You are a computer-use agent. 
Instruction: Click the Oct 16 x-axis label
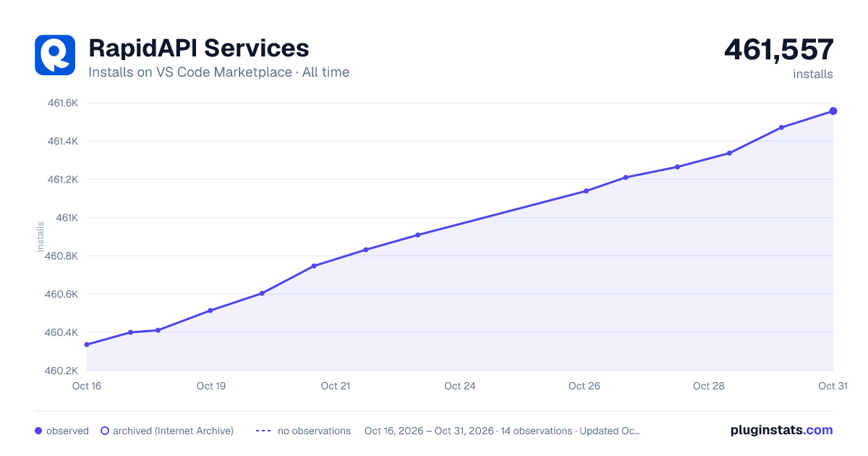(87, 386)
